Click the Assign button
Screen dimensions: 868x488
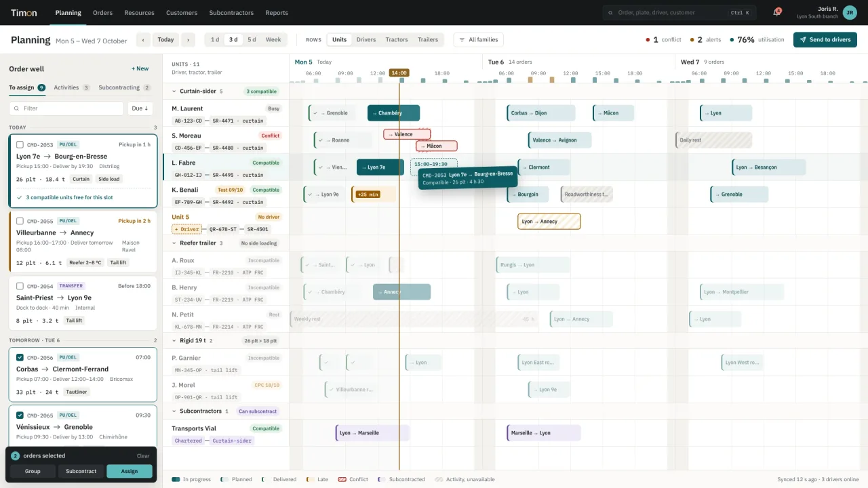[130, 471]
